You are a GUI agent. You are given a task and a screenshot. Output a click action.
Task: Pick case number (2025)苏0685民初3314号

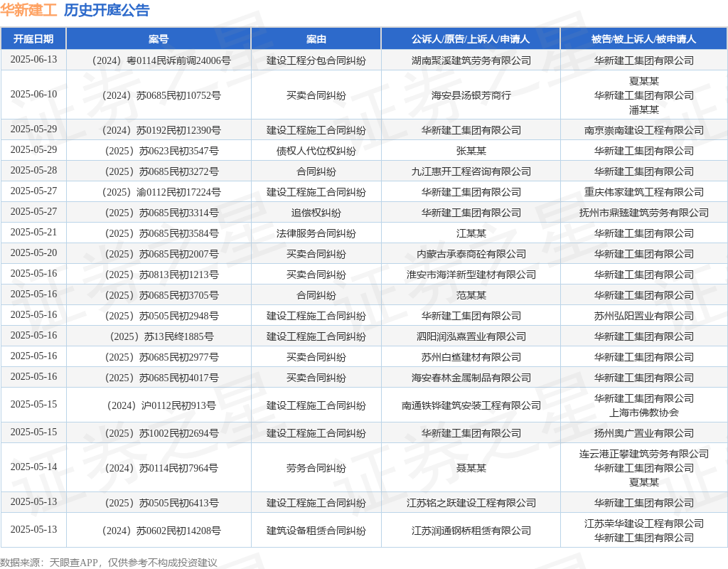159,213
